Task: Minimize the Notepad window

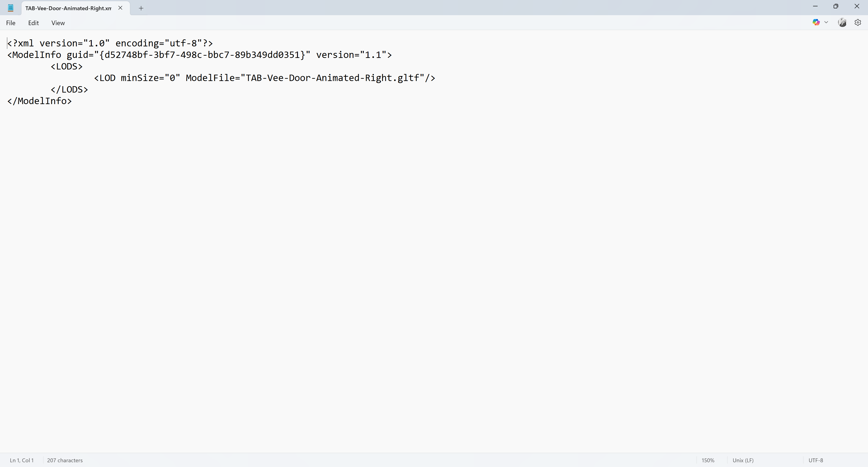Action: 815,6
